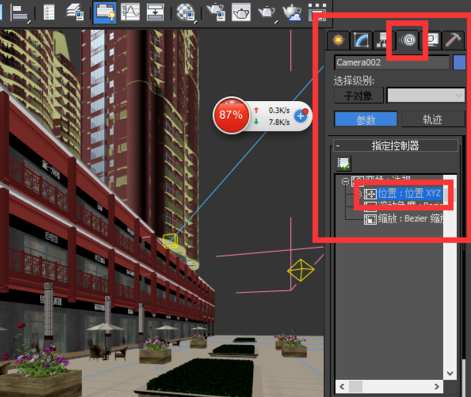471x397 pixels.
Task: Select the Motion panel tab
Action: coord(408,40)
